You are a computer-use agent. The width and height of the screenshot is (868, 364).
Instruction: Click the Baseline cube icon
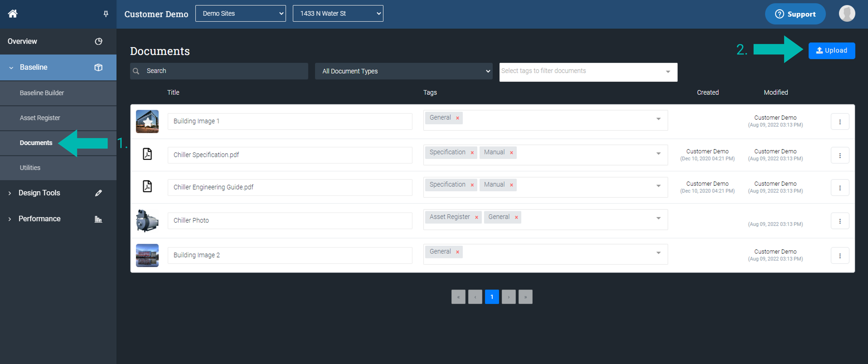98,67
